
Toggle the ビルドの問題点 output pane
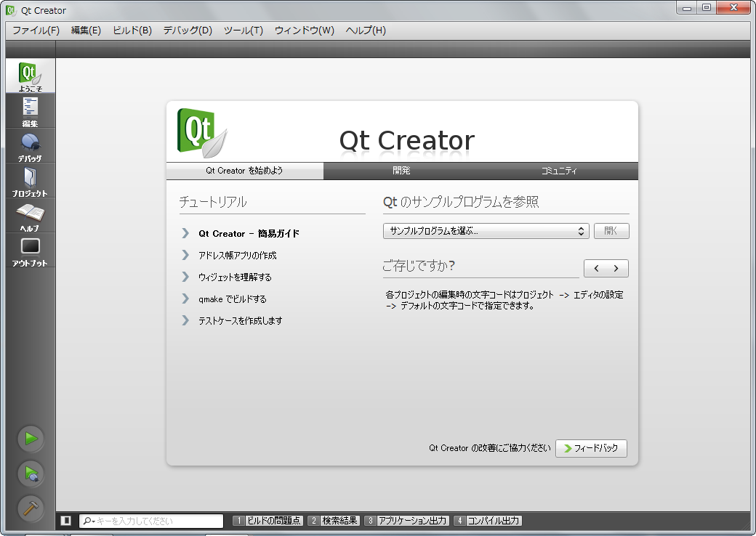[268, 521]
